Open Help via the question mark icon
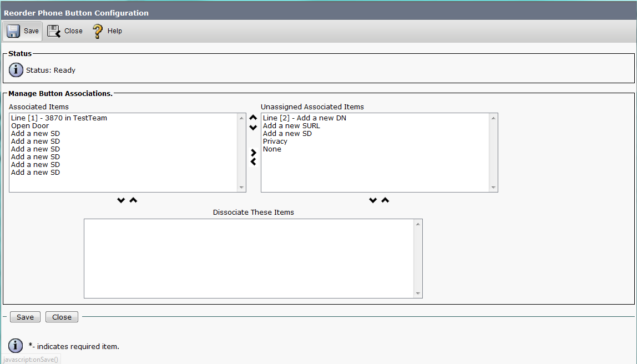637x364 pixels. coord(98,31)
